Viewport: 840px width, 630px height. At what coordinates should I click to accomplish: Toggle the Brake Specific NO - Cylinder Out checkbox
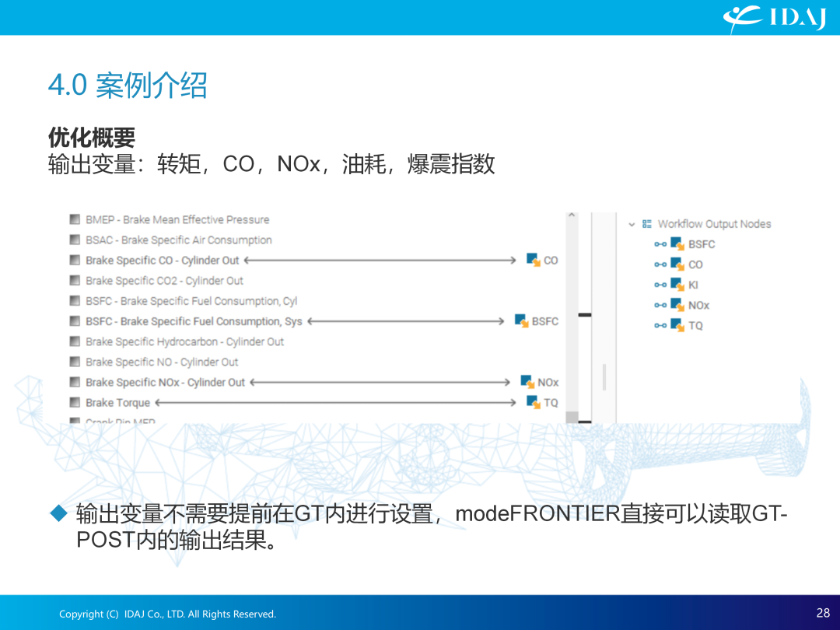(x=75, y=362)
